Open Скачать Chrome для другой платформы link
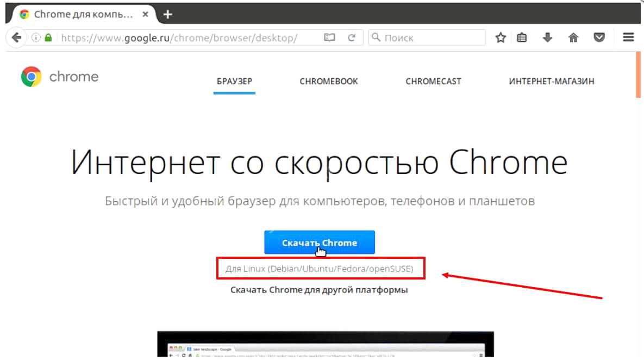The image size is (644, 360). pyautogui.click(x=319, y=290)
